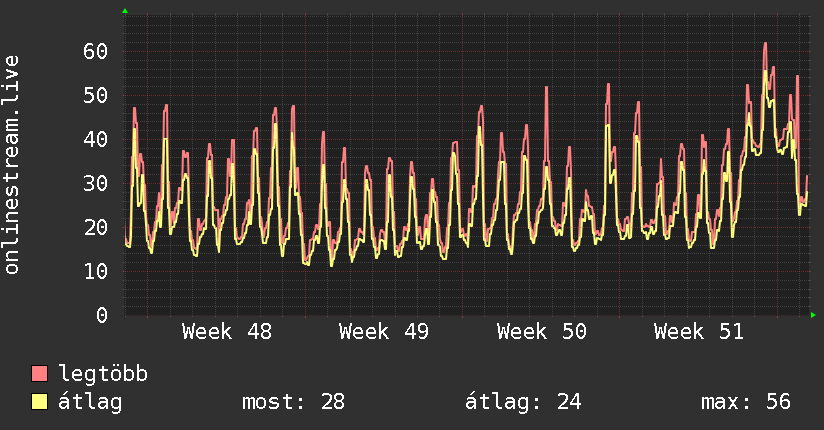Click the '50' y-axis tick label
The height and width of the screenshot is (430, 824).
click(x=95, y=96)
